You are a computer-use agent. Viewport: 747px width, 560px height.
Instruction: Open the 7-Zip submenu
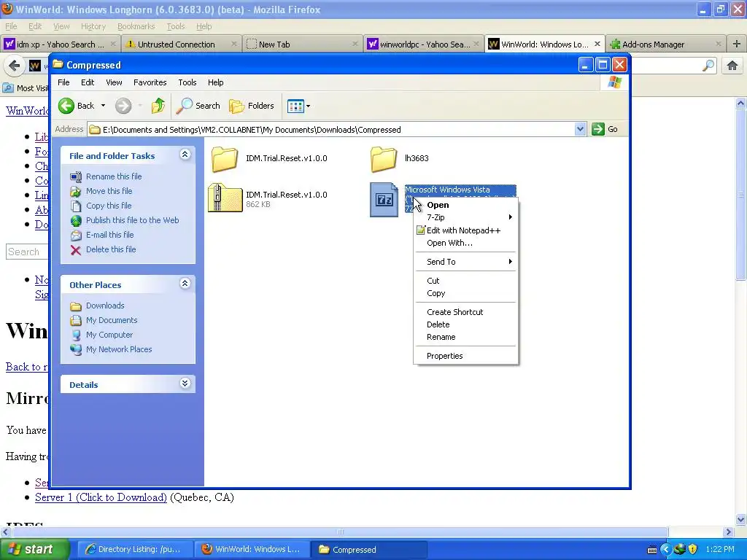pos(466,217)
